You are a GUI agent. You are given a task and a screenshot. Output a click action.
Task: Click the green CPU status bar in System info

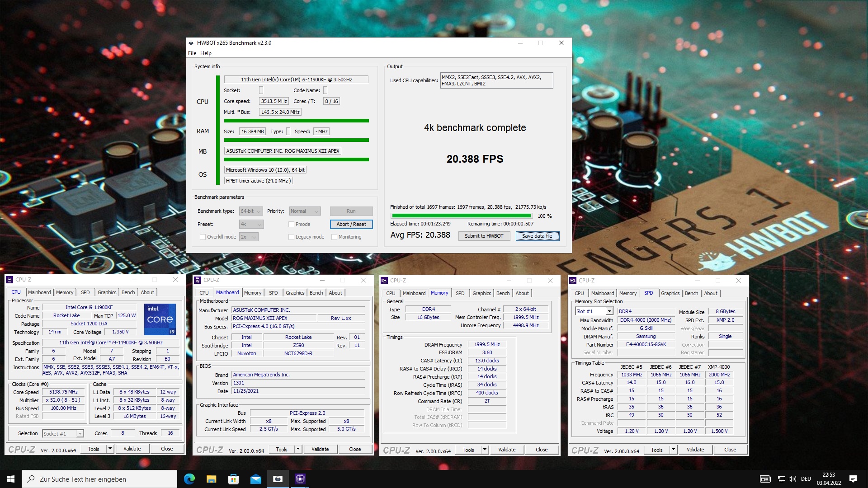coord(297,121)
